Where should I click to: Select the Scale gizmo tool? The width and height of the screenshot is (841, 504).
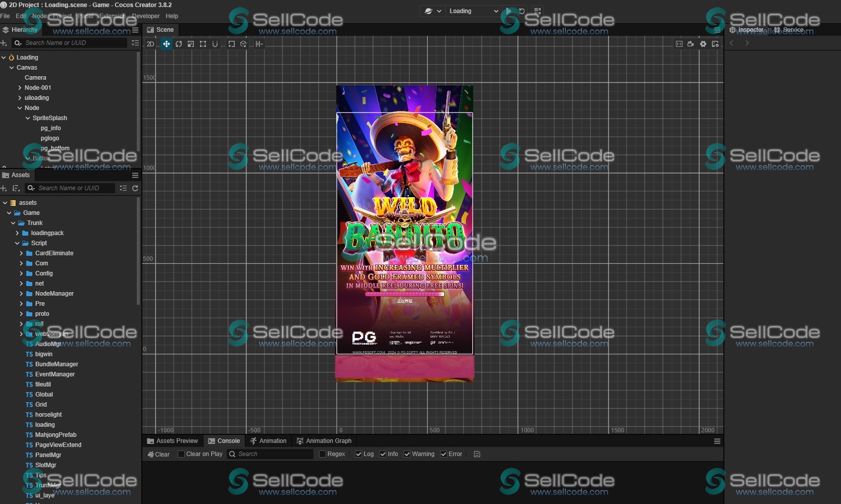point(191,44)
